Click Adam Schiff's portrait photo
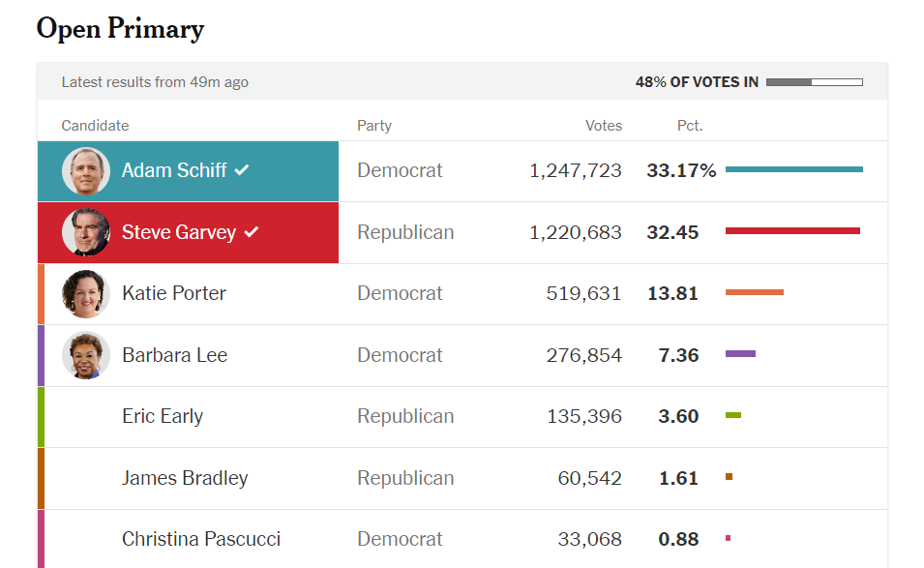Viewport: 924px width, 568px height. (86, 171)
